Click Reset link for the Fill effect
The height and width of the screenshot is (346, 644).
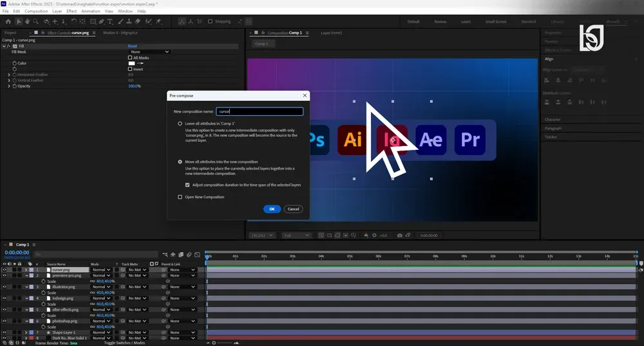point(132,46)
